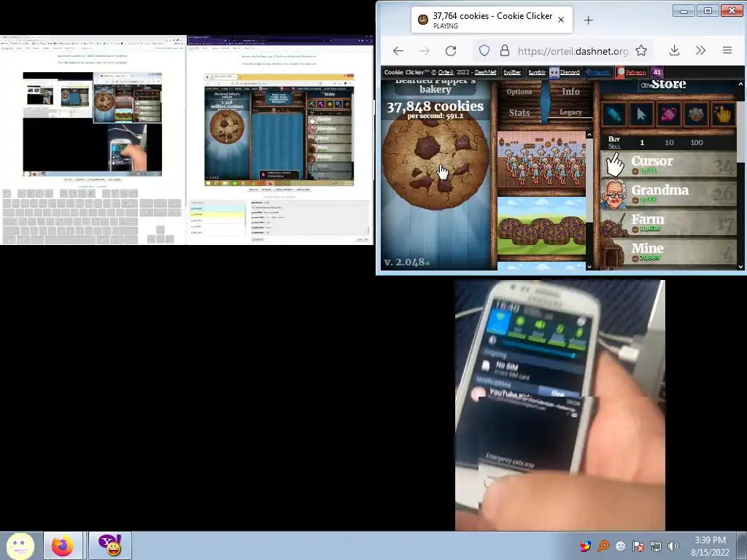Click the tracking protection shield icon
Viewport: 747px width, 560px height.
click(x=484, y=50)
